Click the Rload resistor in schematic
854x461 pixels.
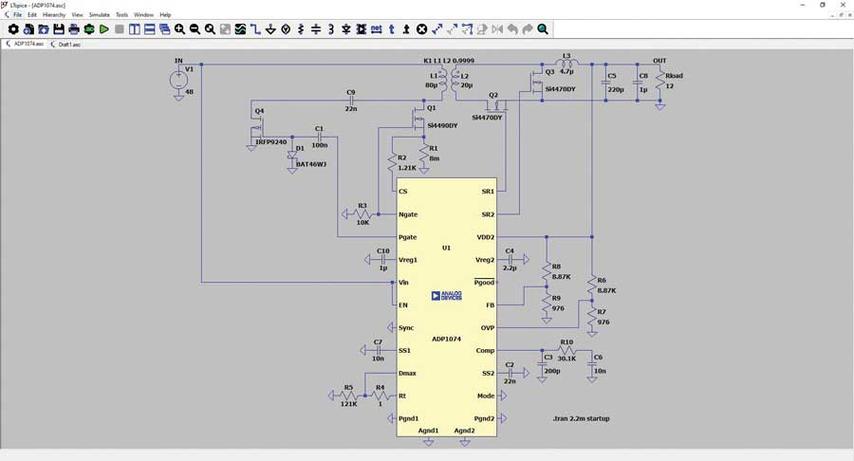click(x=659, y=82)
